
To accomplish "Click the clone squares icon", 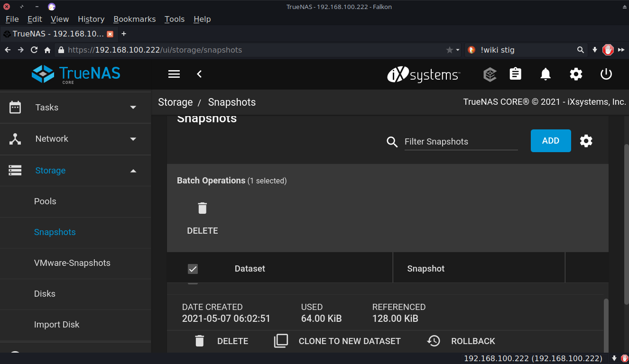I will [281, 341].
